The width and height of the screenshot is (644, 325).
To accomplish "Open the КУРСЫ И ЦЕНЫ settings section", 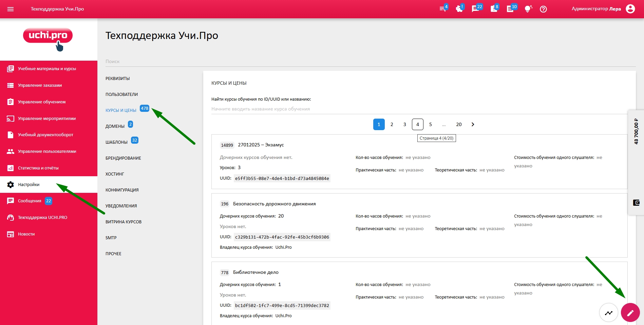I will (121, 110).
